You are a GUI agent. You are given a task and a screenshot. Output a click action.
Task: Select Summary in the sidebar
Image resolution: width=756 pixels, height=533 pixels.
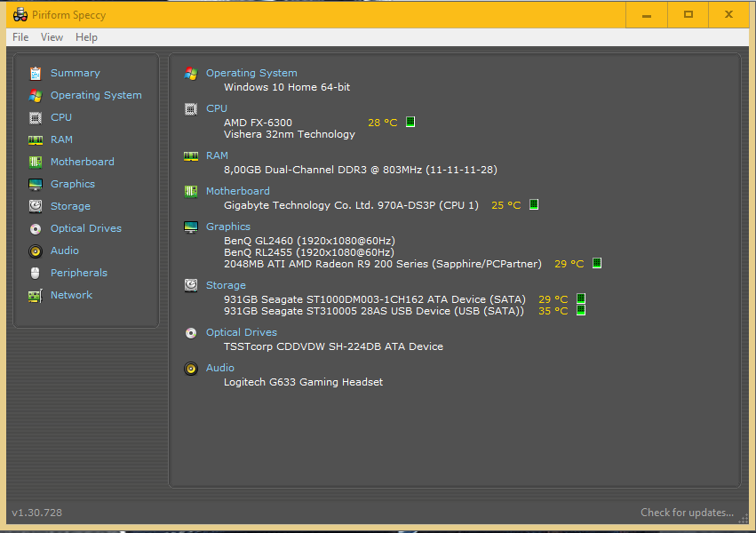click(76, 73)
